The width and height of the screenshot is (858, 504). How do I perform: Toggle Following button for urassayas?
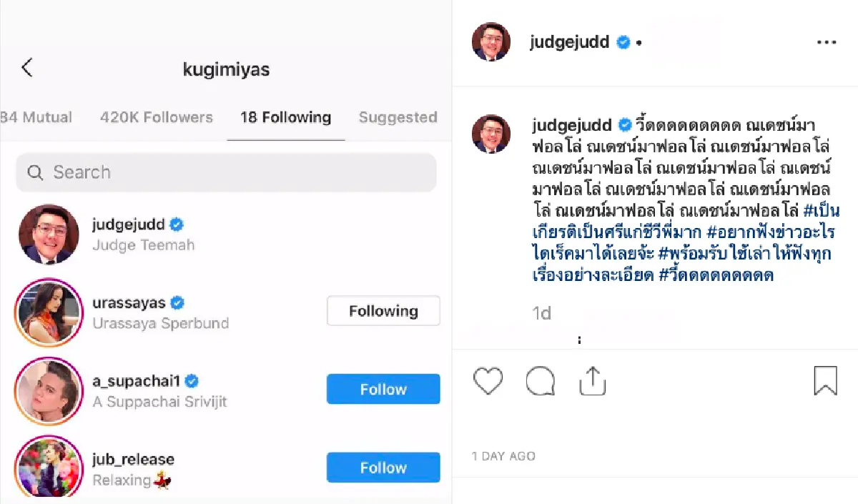383,311
